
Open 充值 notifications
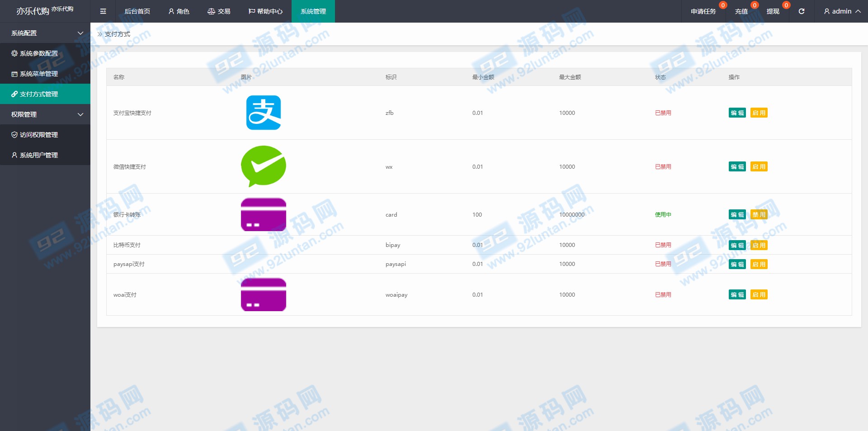741,11
